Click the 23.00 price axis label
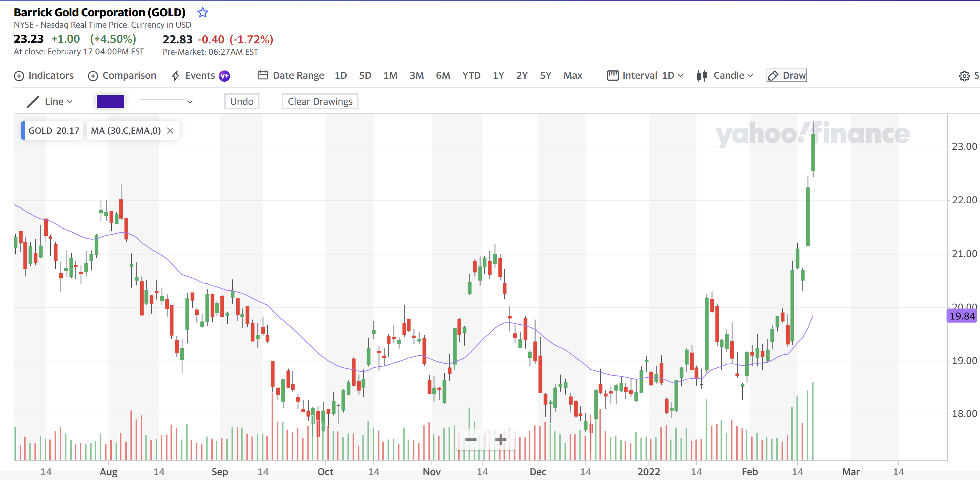The height and width of the screenshot is (480, 980). tap(964, 147)
